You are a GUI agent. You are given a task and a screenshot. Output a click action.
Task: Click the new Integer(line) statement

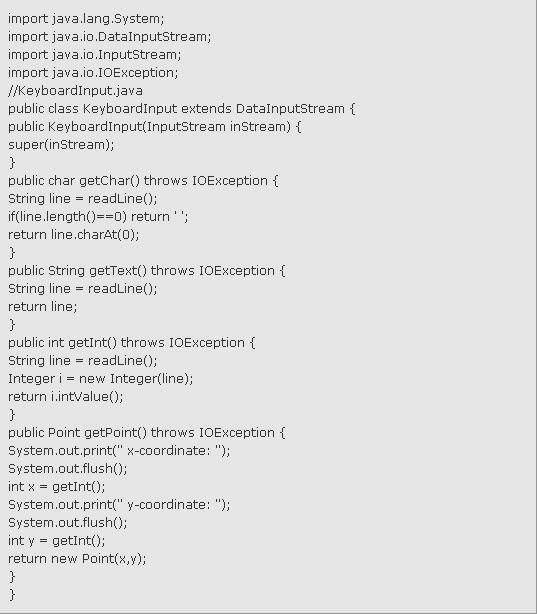pyautogui.click(x=101, y=379)
